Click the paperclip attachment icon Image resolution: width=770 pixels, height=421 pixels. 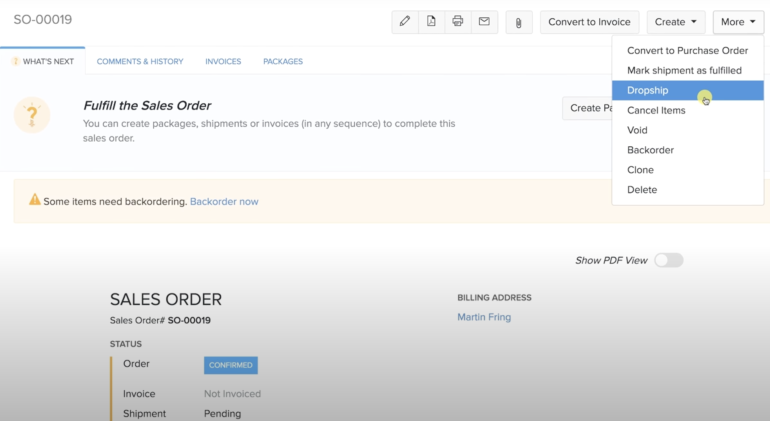tap(518, 22)
